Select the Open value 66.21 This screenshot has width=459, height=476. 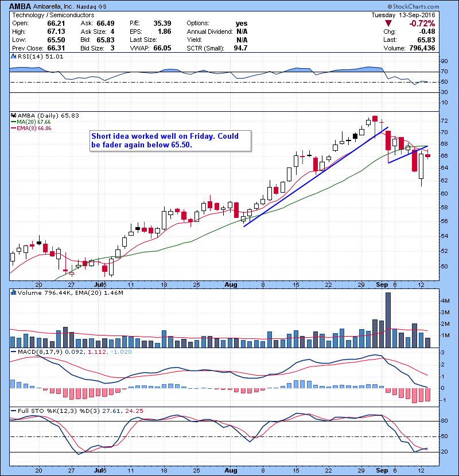pyautogui.click(x=56, y=24)
